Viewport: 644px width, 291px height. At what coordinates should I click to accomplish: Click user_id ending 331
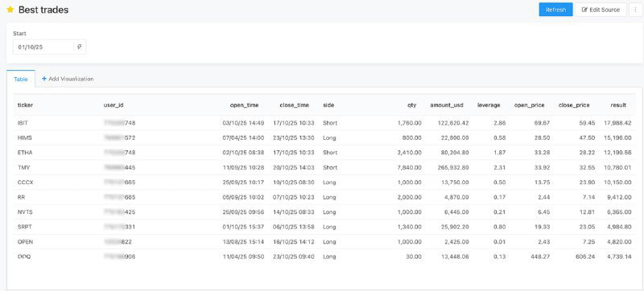119,227
